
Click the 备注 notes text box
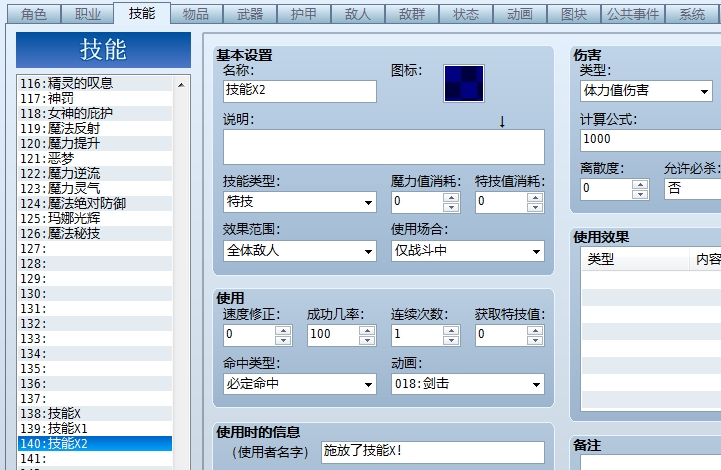point(651,462)
